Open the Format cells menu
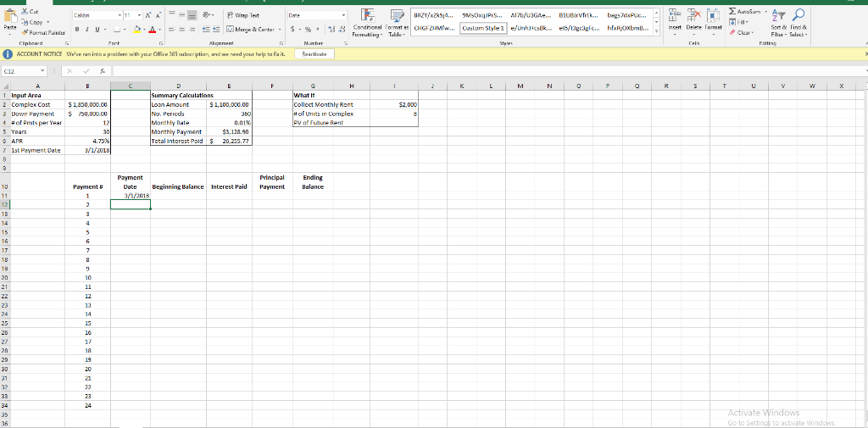This screenshot has width=868, height=428. pyautogui.click(x=712, y=20)
